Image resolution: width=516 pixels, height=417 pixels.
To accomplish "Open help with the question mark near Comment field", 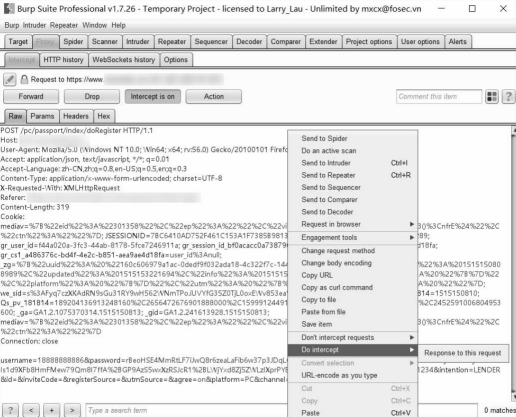I will pyautogui.click(x=508, y=97).
